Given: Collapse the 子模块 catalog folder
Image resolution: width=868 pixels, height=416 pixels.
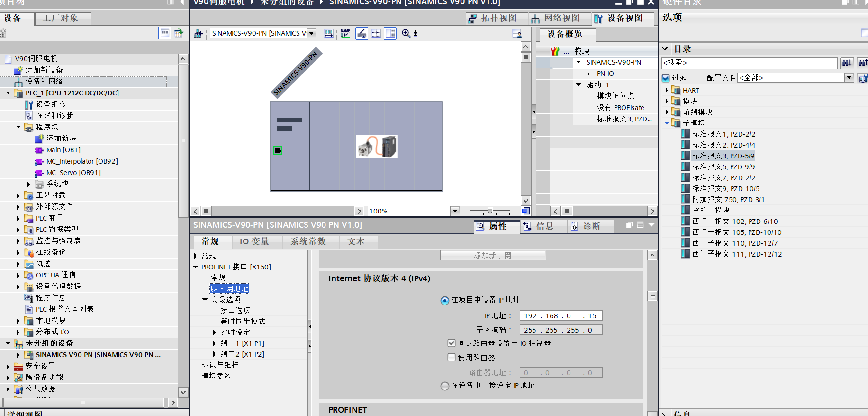Looking at the screenshot, I should click(x=667, y=123).
